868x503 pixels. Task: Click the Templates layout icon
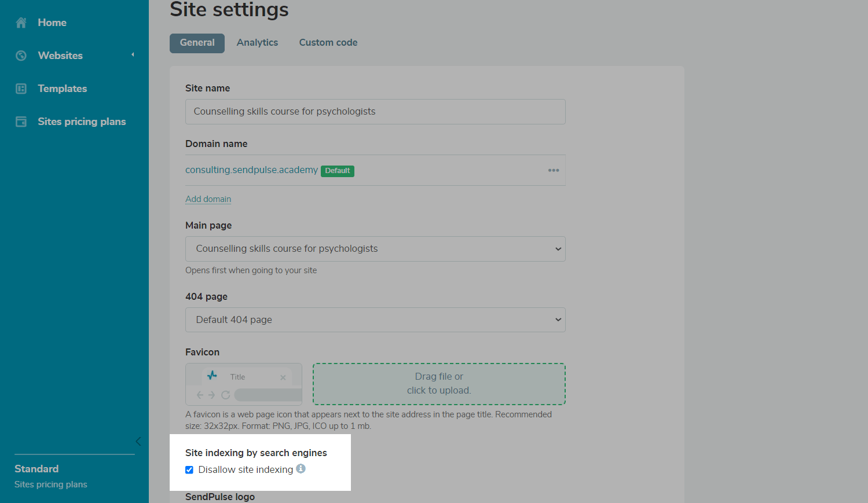(21, 89)
